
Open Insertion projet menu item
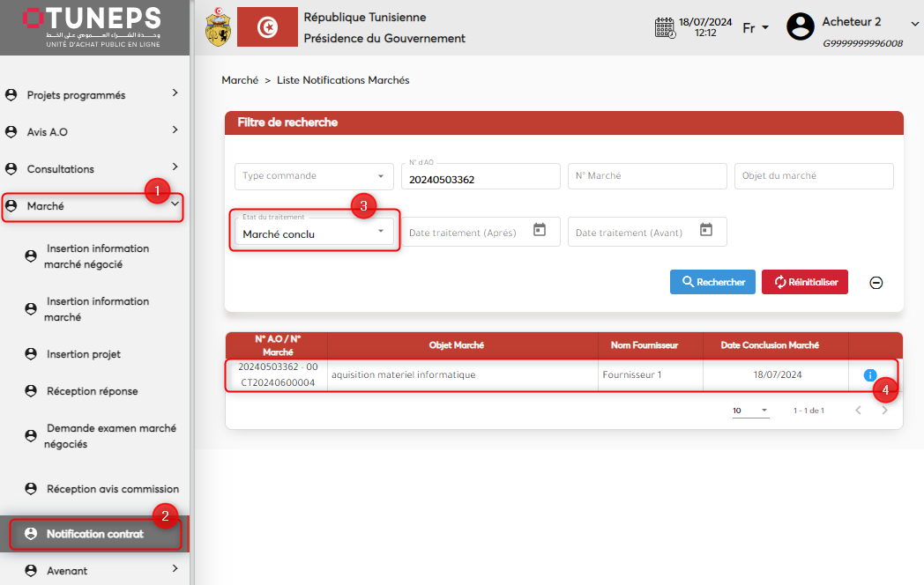(x=83, y=354)
